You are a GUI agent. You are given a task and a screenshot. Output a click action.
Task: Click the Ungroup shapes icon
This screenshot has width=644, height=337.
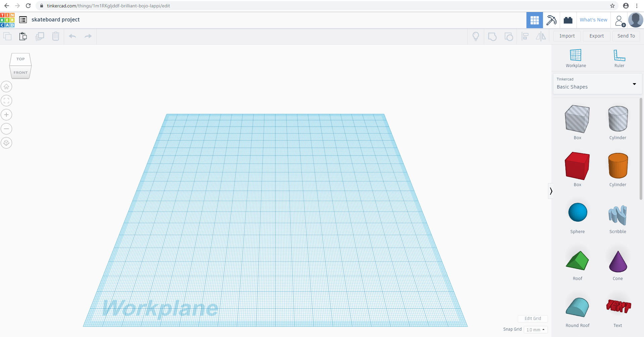coord(509,36)
